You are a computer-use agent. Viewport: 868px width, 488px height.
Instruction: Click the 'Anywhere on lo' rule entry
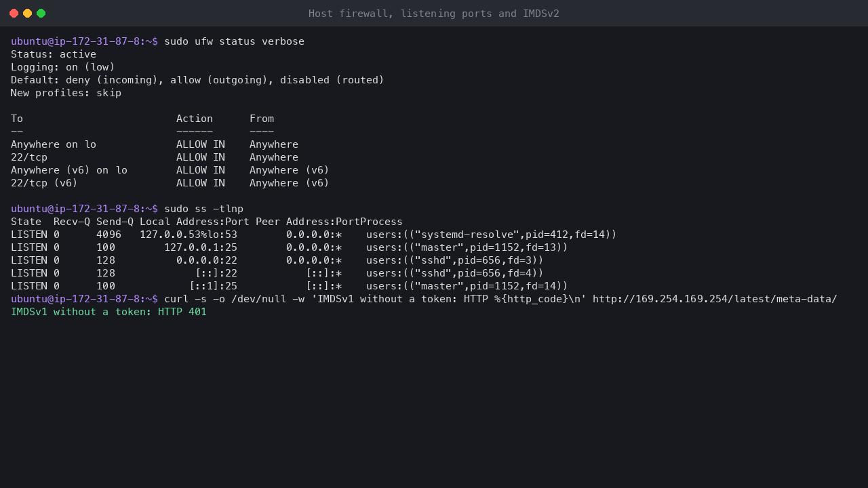pyautogui.click(x=54, y=144)
